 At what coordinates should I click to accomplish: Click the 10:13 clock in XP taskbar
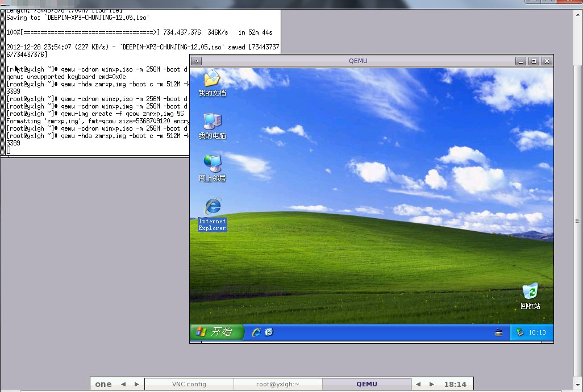tap(538, 332)
